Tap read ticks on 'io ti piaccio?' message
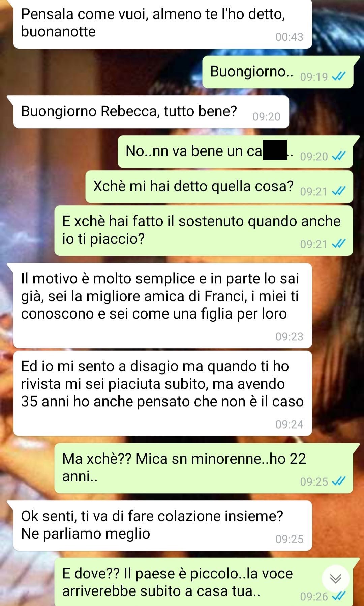Viewport: 364px width, 606px height. (338, 244)
